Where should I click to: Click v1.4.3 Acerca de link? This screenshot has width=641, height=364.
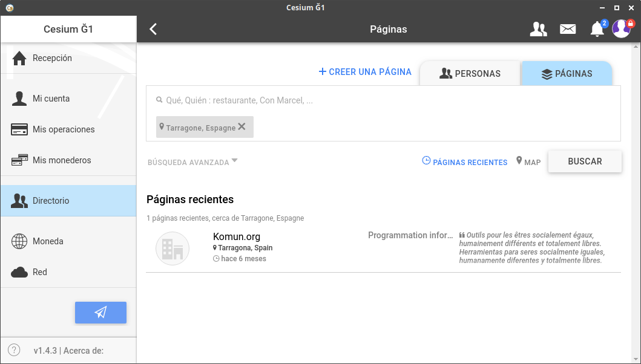68,351
